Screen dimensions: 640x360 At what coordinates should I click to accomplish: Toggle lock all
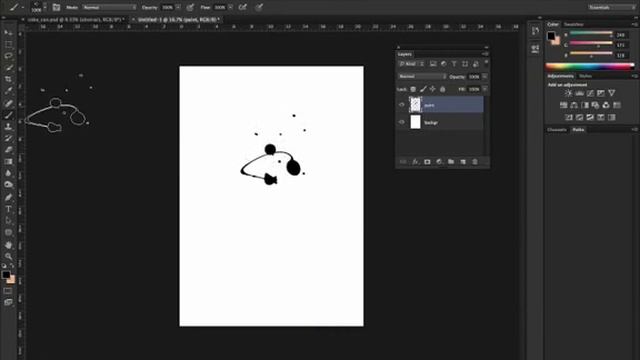[442, 89]
